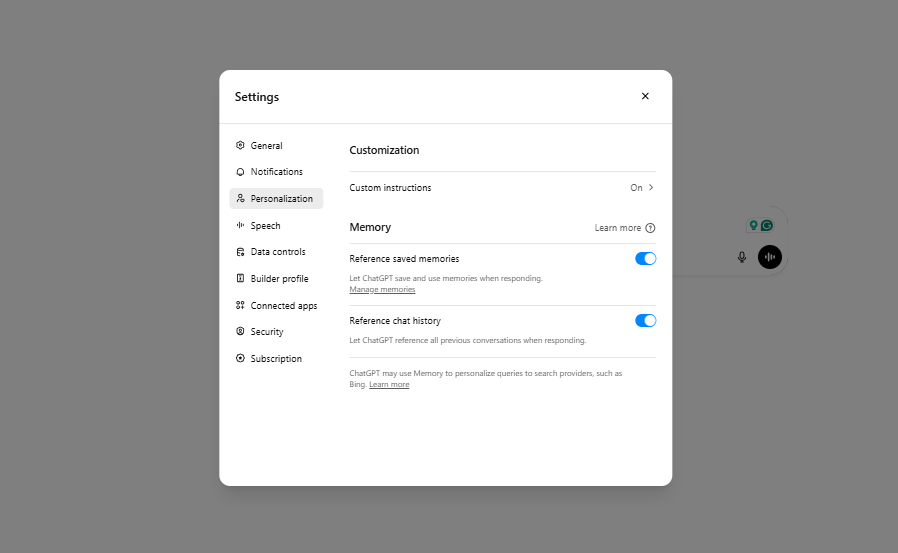Start voice mode with black waveform button

pyautogui.click(x=769, y=257)
